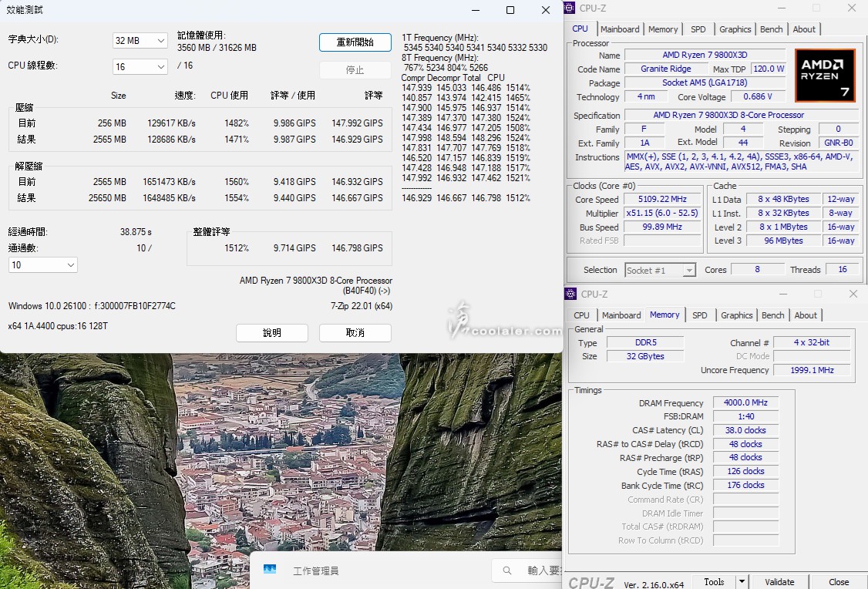Select Bench tab in the processor CPU-Z window
Image resolution: width=868 pixels, height=589 pixels.
coord(771,29)
